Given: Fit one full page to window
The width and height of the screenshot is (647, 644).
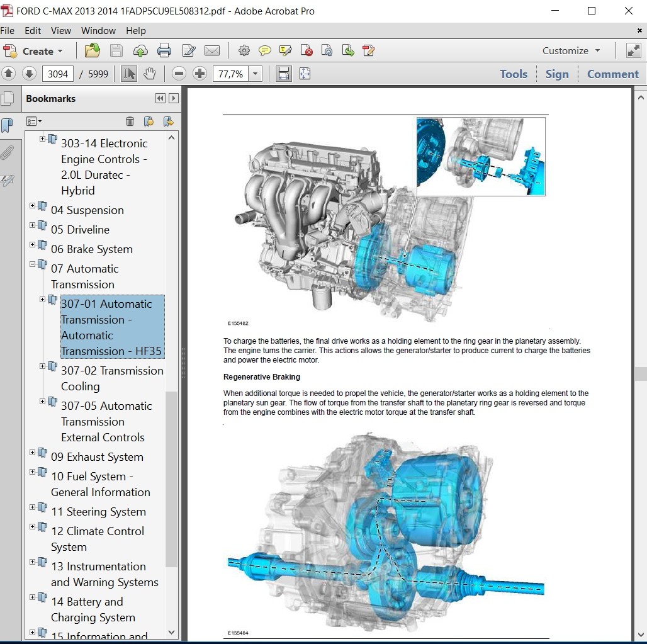Looking at the screenshot, I should pyautogui.click(x=305, y=74).
